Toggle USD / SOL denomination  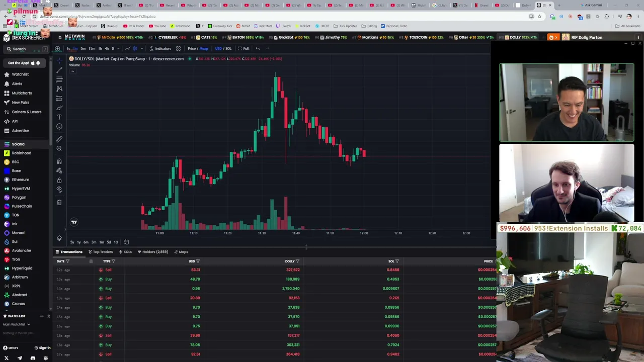(223, 49)
